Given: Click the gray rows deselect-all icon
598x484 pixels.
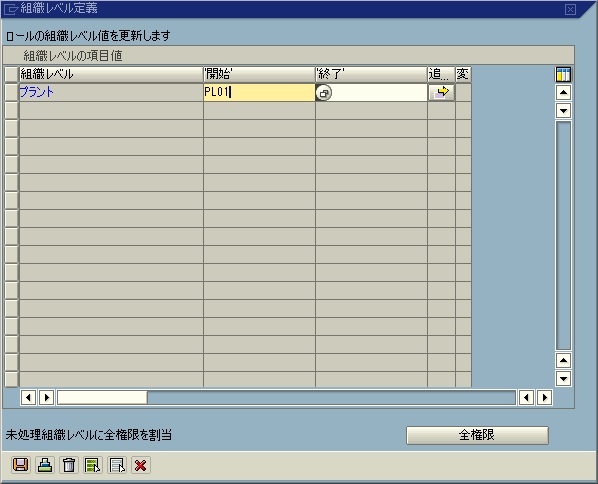Looking at the screenshot, I should pos(117,465).
